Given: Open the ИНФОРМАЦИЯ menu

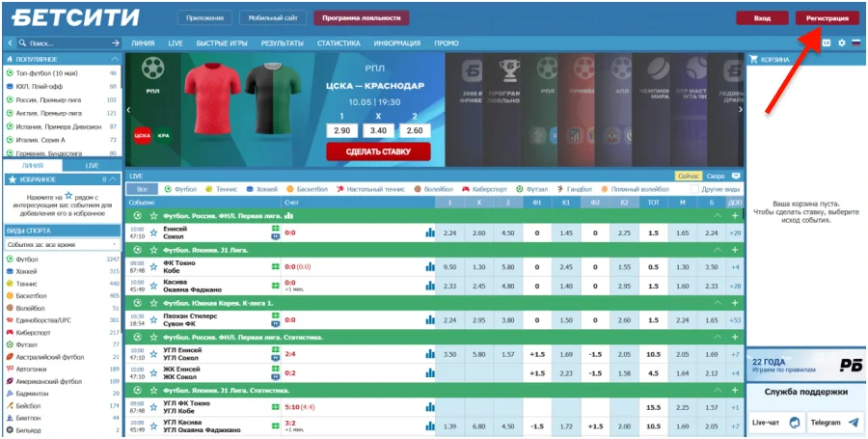Looking at the screenshot, I should click(x=397, y=43).
